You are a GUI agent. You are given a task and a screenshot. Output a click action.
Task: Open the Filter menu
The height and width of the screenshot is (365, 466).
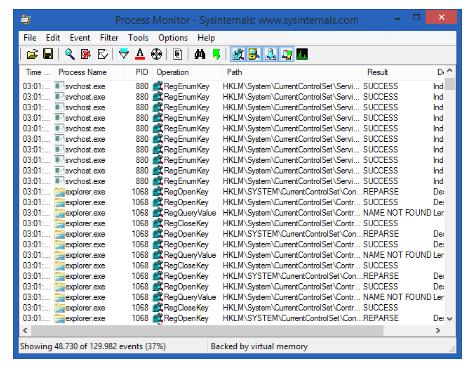(x=109, y=38)
